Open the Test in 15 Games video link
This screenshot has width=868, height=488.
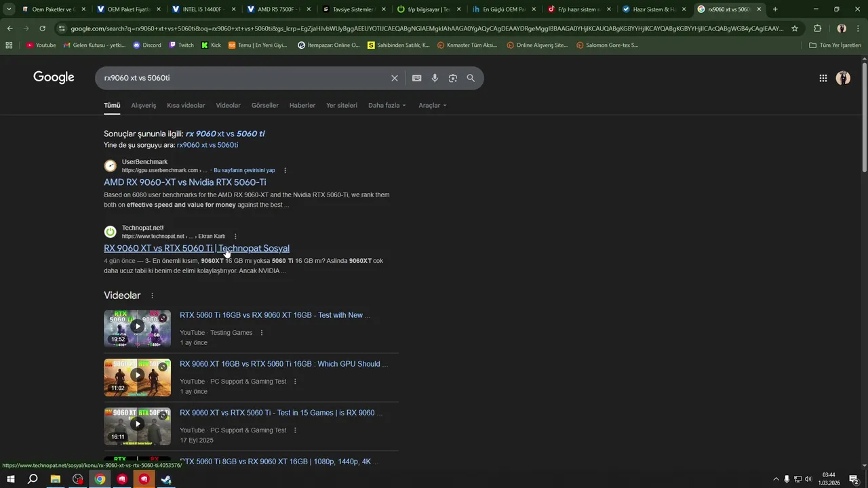click(281, 413)
